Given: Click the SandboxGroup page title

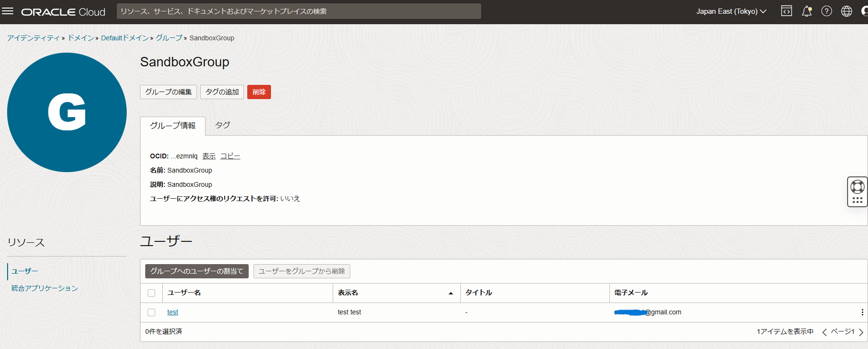Looking at the screenshot, I should [185, 62].
